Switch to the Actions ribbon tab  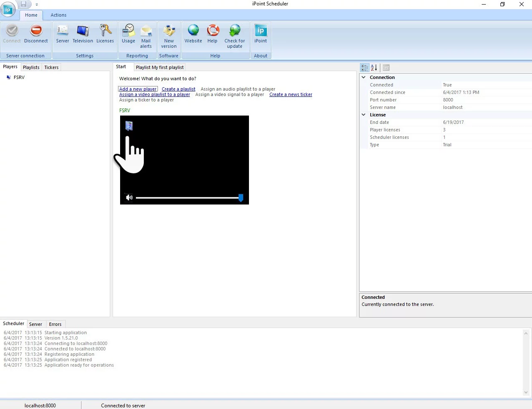coord(58,15)
